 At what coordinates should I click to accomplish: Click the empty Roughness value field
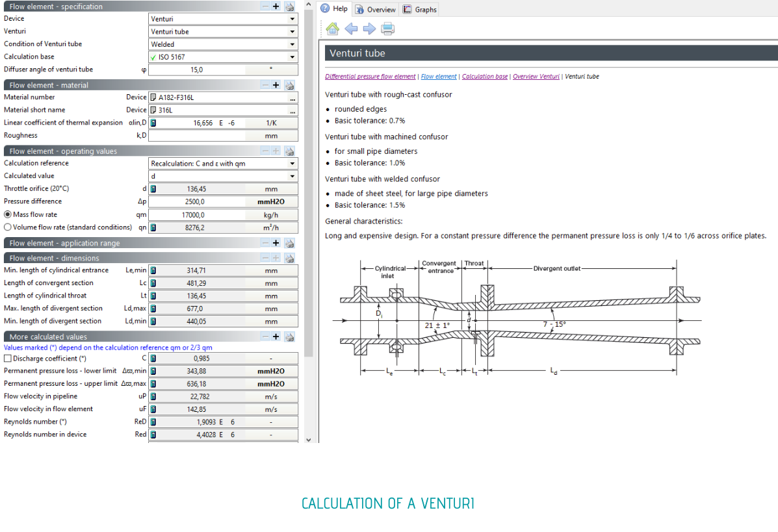[x=197, y=136]
